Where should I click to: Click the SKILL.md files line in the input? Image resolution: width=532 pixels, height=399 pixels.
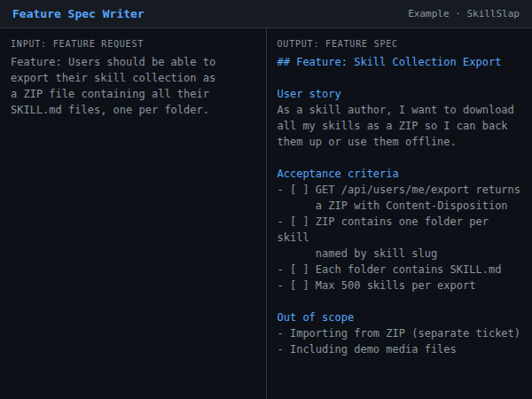tap(109, 110)
